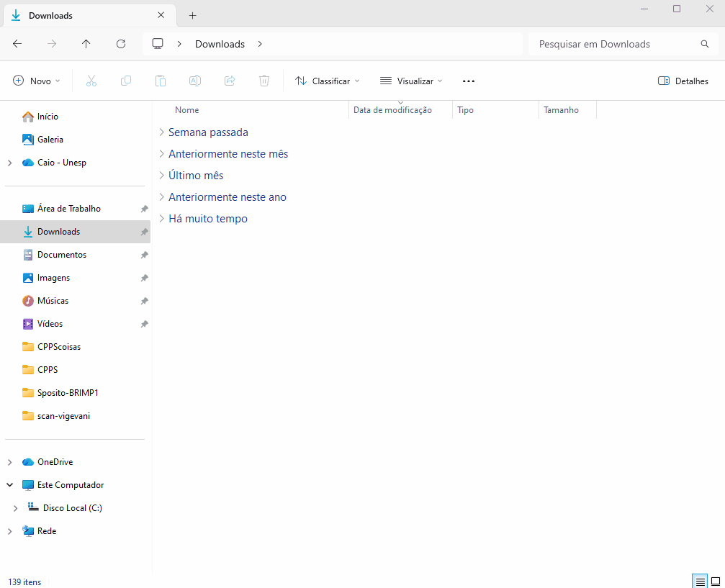This screenshot has width=725, height=588.
Task: Select Este Computador in sidebar
Action: pos(71,485)
